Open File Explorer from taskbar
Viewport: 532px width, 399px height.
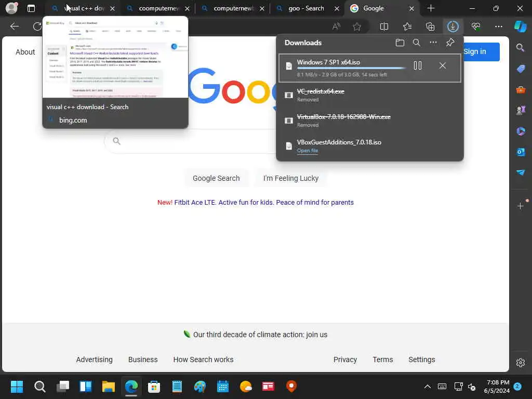click(x=108, y=387)
